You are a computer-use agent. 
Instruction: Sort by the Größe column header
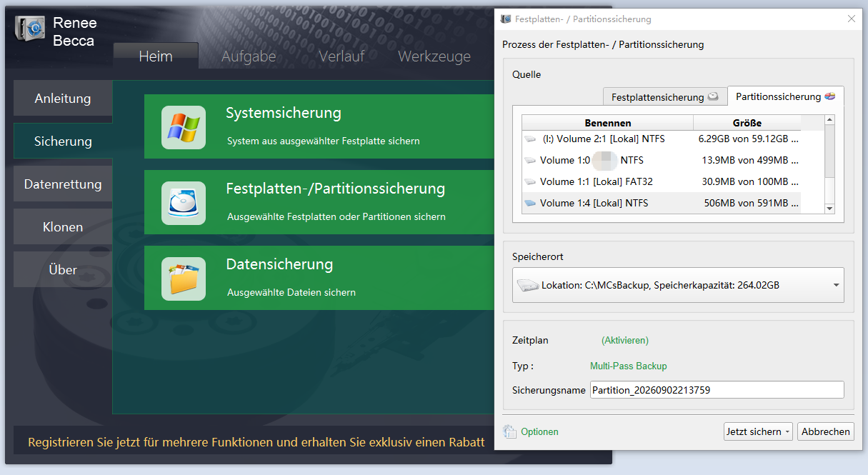coord(747,123)
